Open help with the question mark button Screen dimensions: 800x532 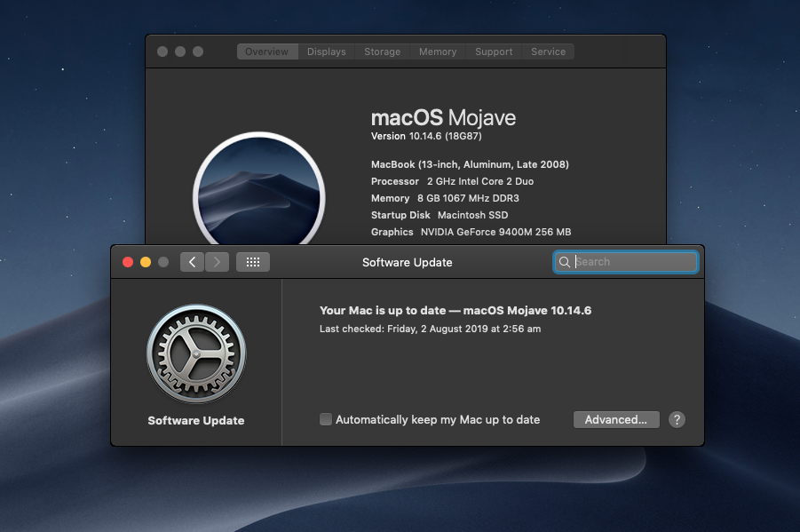(x=677, y=420)
